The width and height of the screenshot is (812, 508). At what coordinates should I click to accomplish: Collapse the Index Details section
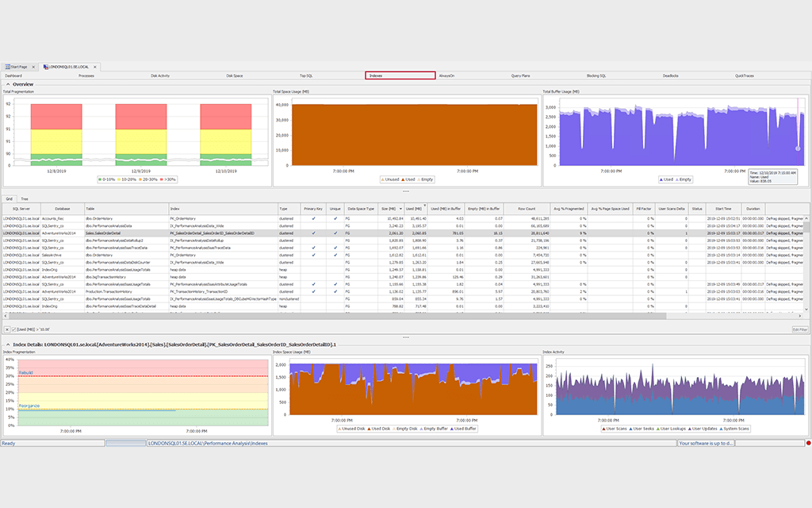point(6,344)
